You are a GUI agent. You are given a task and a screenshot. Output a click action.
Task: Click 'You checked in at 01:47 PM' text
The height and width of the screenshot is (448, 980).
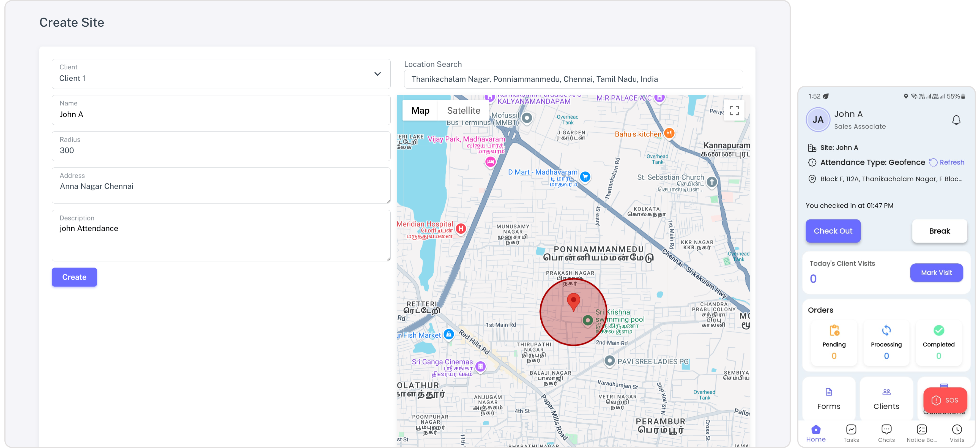click(849, 206)
